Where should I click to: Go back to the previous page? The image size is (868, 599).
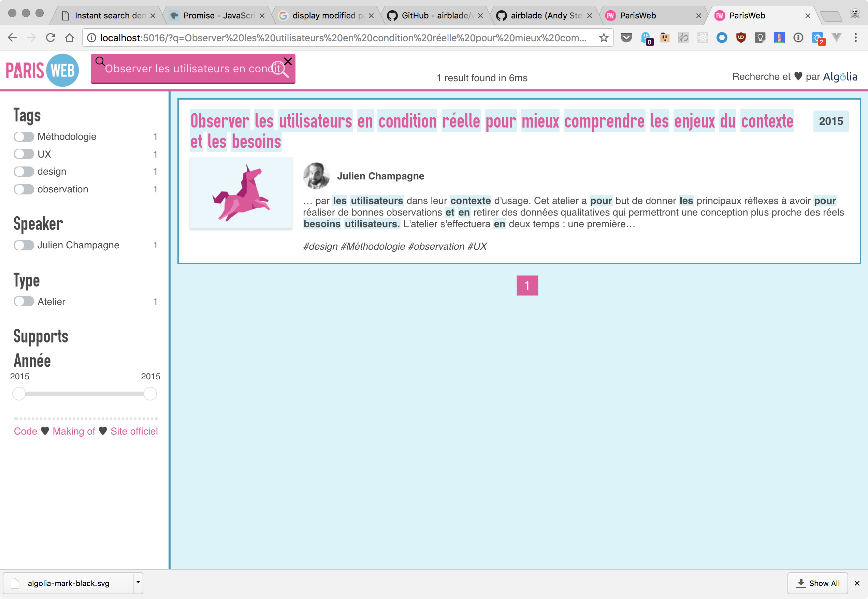pos(12,38)
